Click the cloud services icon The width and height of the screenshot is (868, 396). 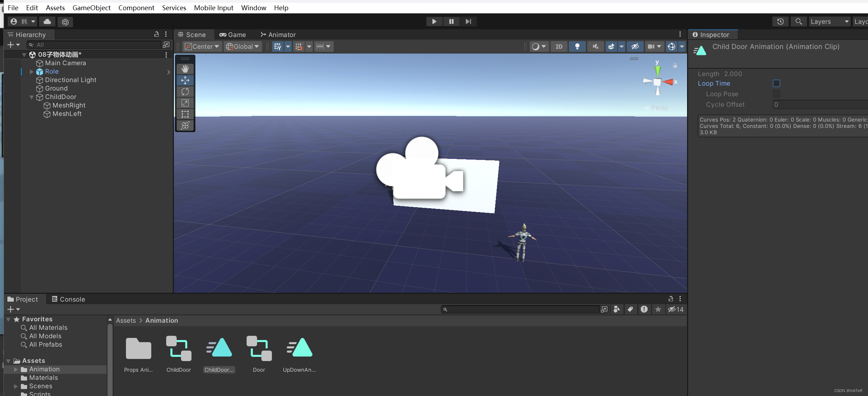coord(47,21)
